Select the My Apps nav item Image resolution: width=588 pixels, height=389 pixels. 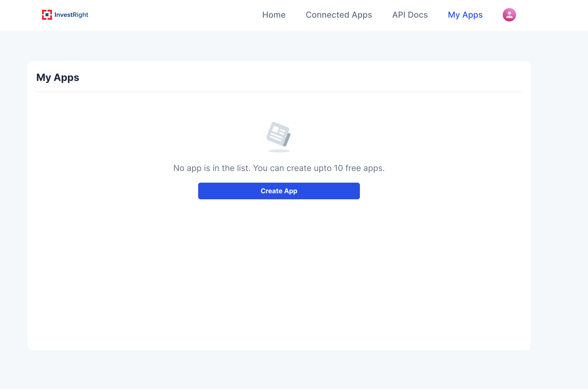465,15
